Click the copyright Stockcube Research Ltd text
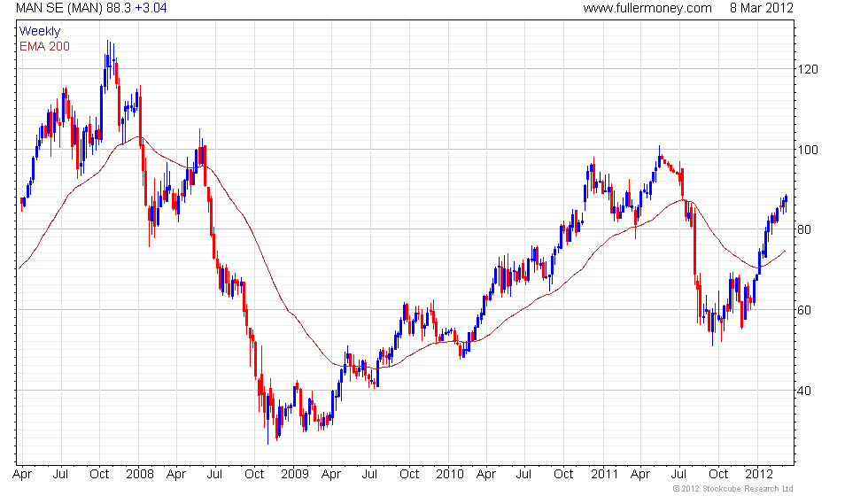868x496 pixels. (733, 489)
